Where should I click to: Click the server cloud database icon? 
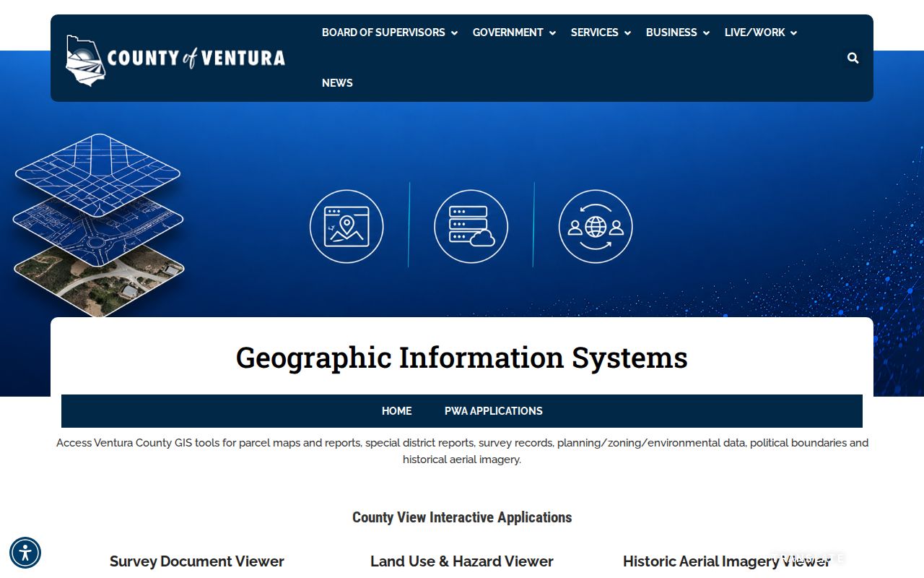click(x=471, y=226)
